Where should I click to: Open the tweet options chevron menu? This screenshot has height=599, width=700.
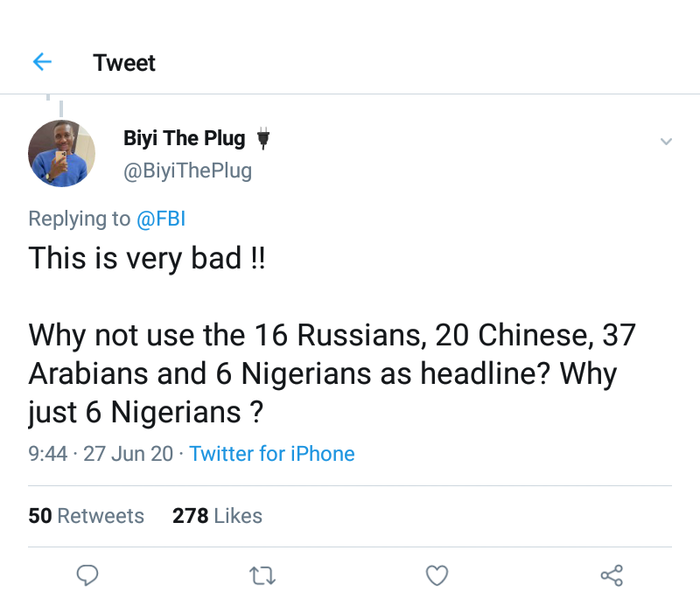coord(666,141)
